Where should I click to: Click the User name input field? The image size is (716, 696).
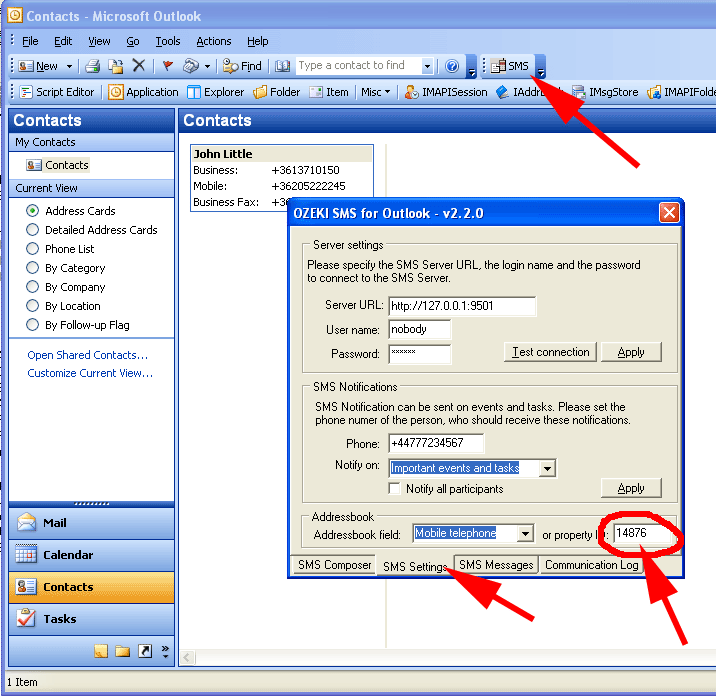click(420, 329)
